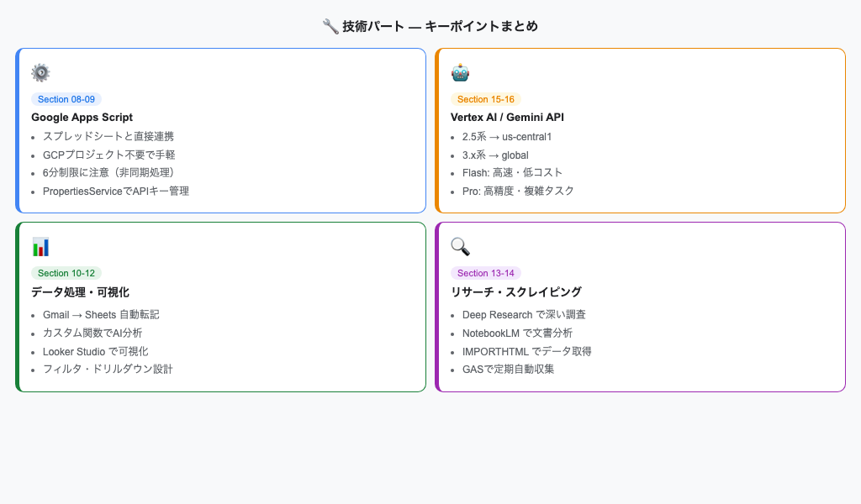Select the 技術パート title text
Screen dimensions: 861x504
[430, 25]
